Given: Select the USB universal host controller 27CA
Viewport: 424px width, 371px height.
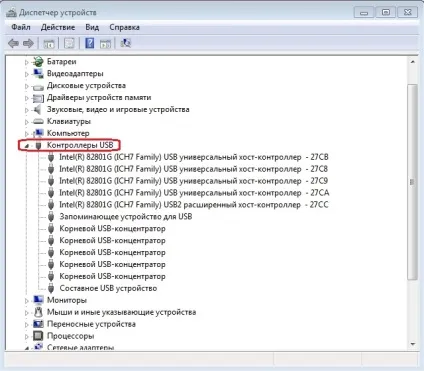Looking at the screenshot, I should tap(194, 193).
